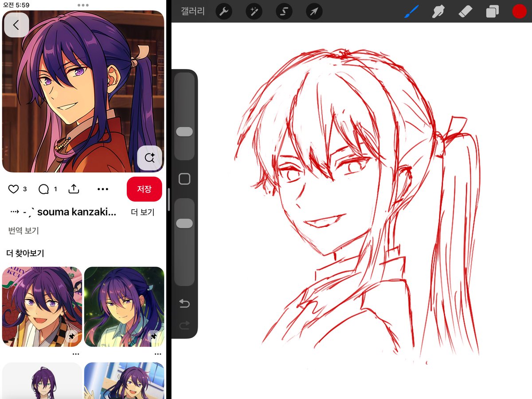Select the Smudge tool in Procreate

(x=438, y=12)
